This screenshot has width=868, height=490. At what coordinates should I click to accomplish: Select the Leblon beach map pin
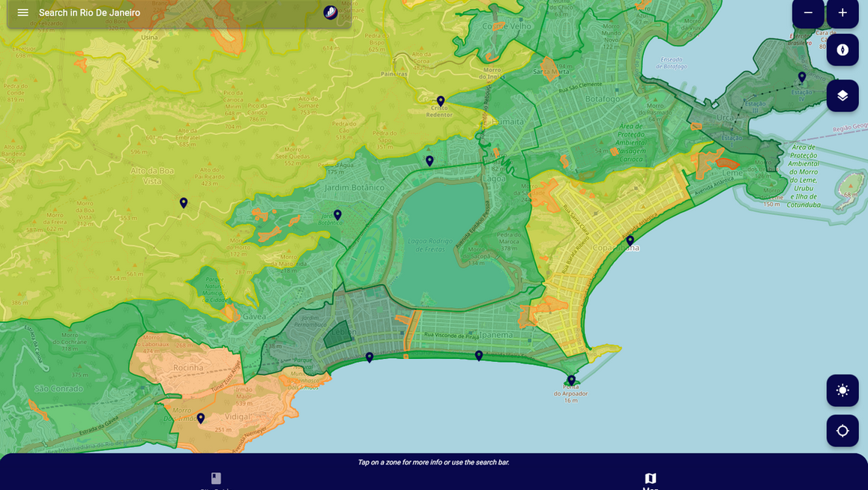[x=370, y=358]
